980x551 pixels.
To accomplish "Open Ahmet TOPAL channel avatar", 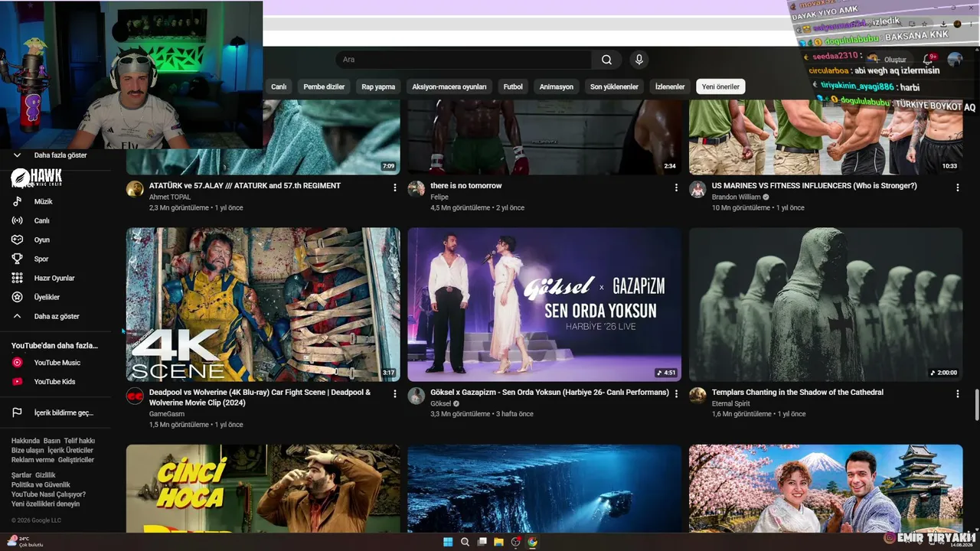I will 135,189.
